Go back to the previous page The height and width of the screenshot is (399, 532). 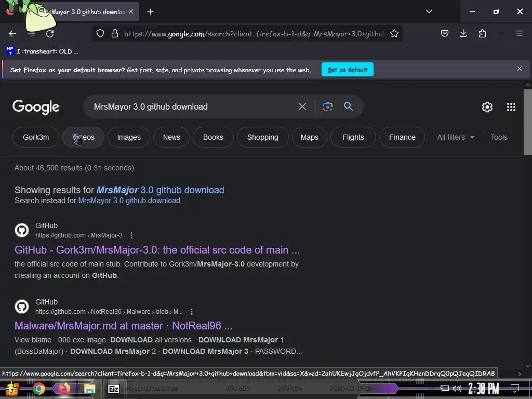pyautogui.click(x=12, y=34)
